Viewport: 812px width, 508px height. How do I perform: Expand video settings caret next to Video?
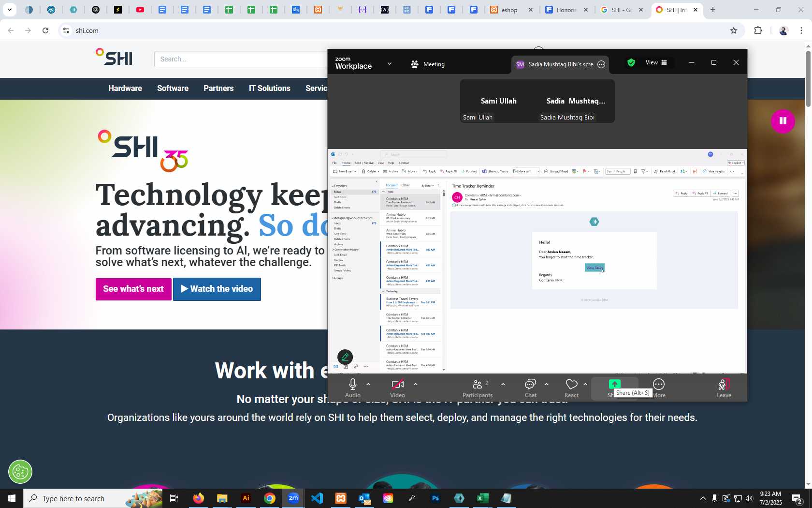coord(416,384)
